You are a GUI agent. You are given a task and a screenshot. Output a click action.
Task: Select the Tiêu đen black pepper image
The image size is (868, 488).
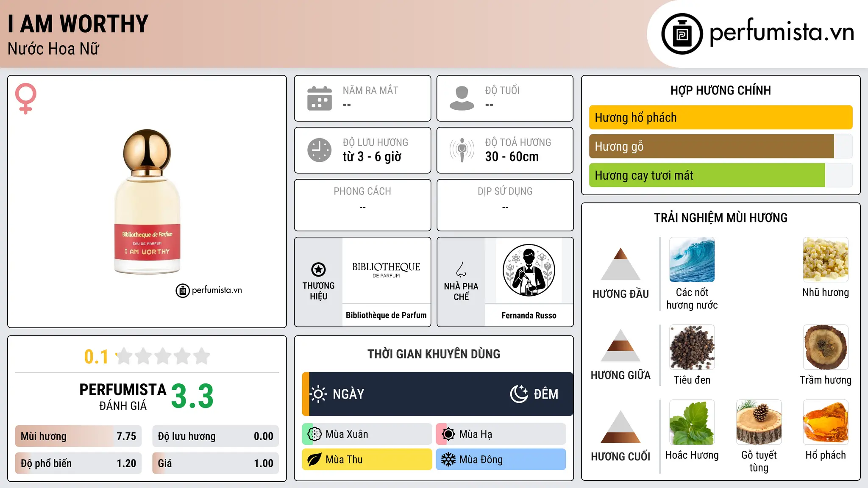692,347
